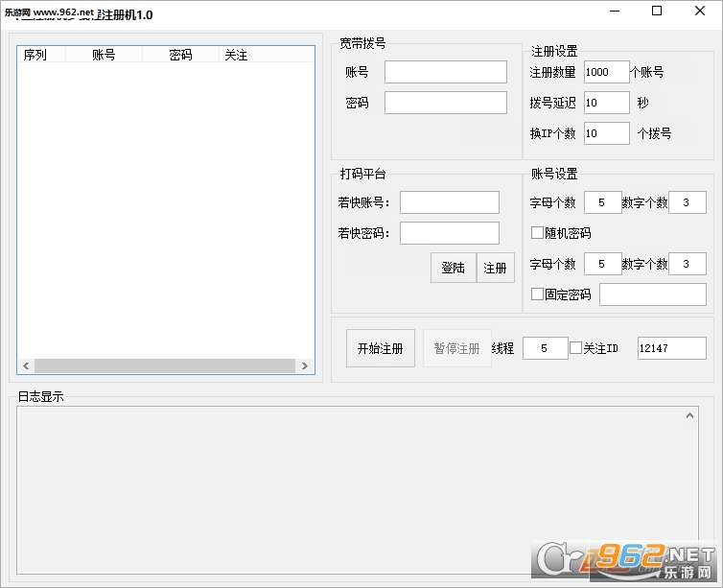
Task: Click the 注册数量 field showing 1000
Action: (606, 72)
